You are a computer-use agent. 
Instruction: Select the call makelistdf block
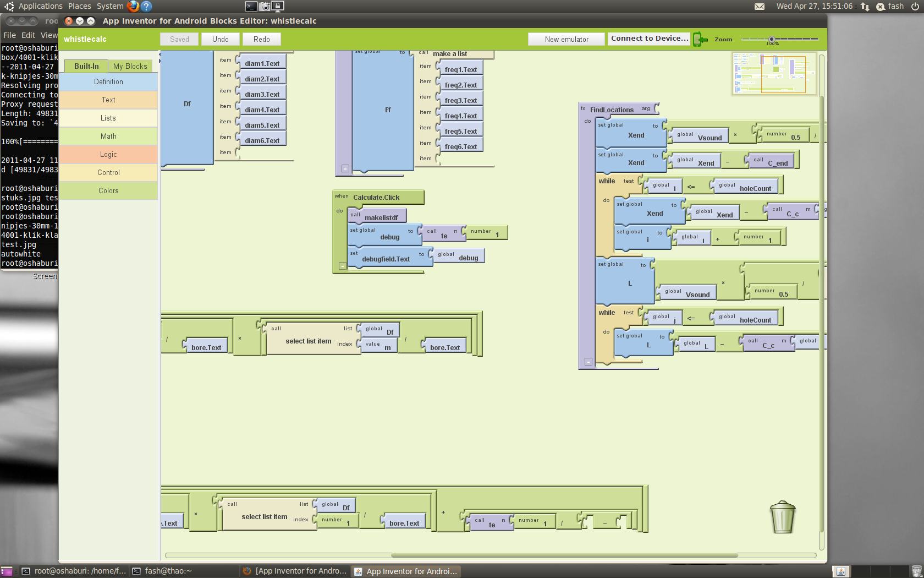tap(377, 216)
